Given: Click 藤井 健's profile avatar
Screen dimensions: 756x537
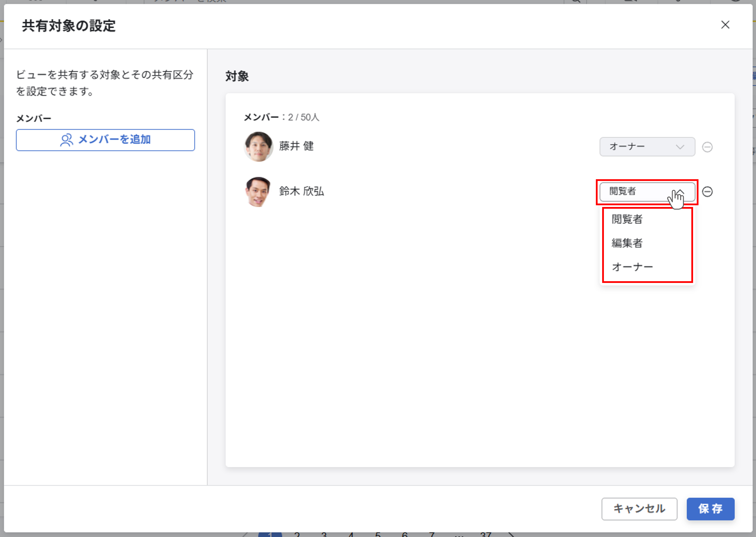Looking at the screenshot, I should (258, 146).
